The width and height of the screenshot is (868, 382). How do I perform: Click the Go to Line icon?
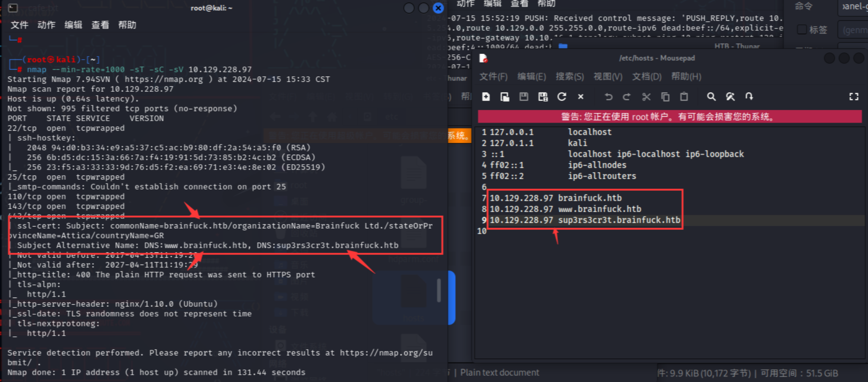(749, 97)
